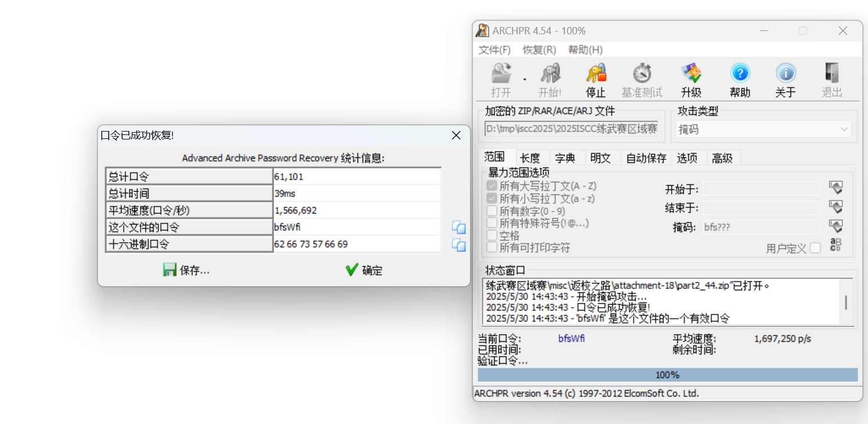The image size is (868, 424).
Task: Copy the file password bfsWfi icon
Action: point(459,227)
